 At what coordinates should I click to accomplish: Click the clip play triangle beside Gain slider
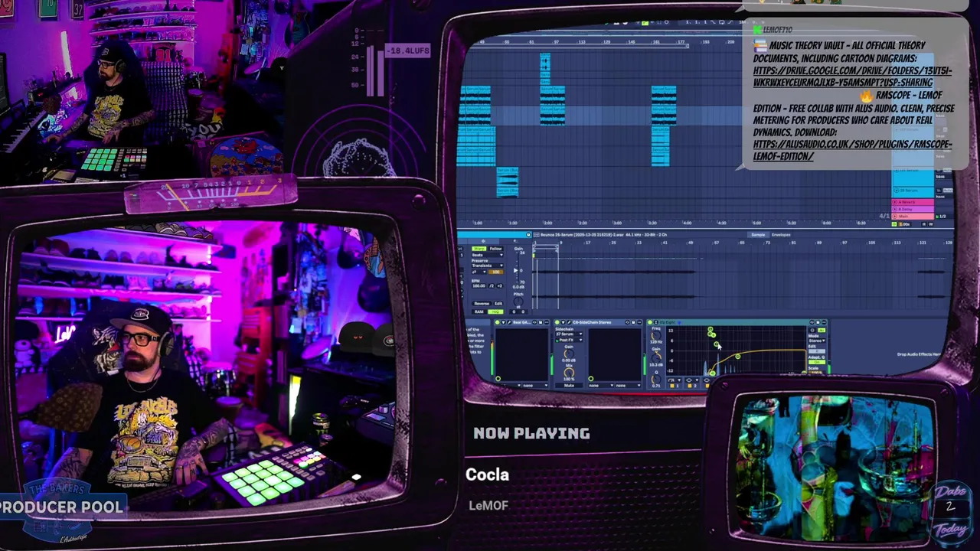[515, 270]
